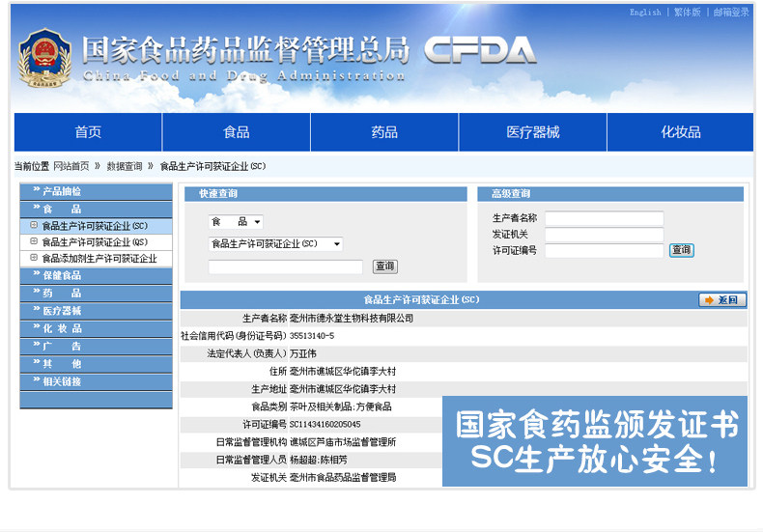Click the 返回 back button

coord(722,300)
